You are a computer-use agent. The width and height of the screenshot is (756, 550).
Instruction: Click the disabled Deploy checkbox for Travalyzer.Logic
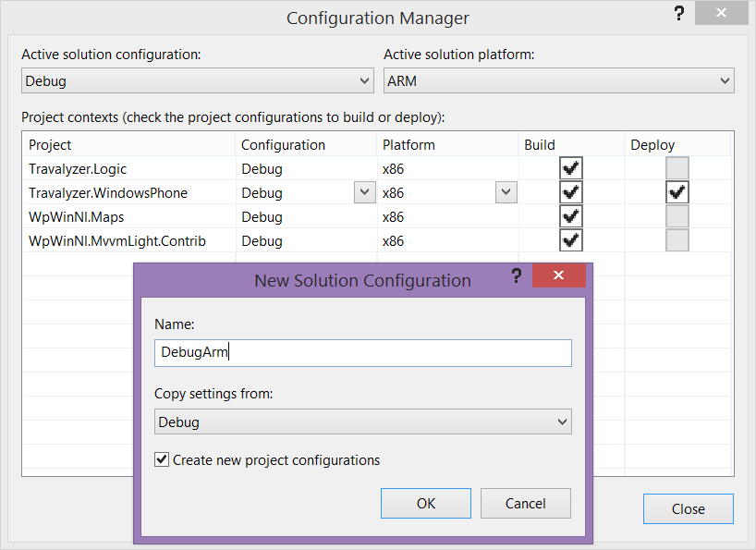(677, 168)
